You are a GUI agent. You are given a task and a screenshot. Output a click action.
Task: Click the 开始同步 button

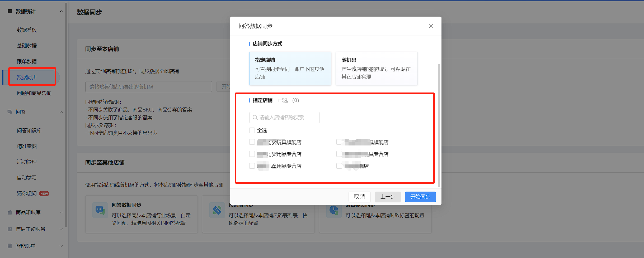point(420,197)
